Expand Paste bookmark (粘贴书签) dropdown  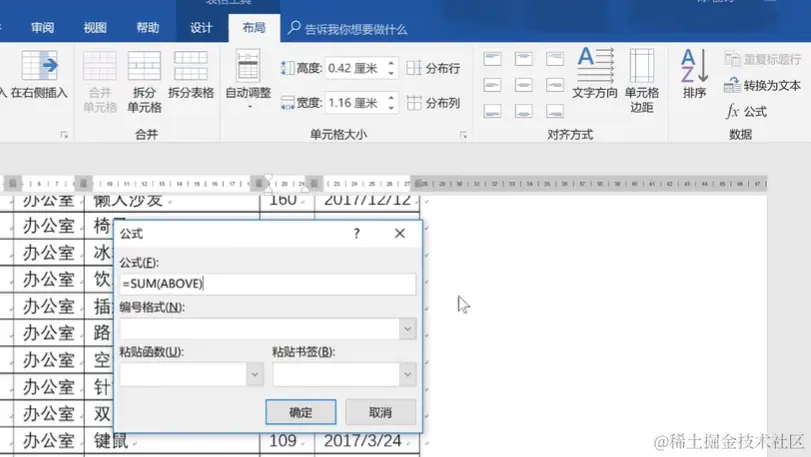pos(408,374)
